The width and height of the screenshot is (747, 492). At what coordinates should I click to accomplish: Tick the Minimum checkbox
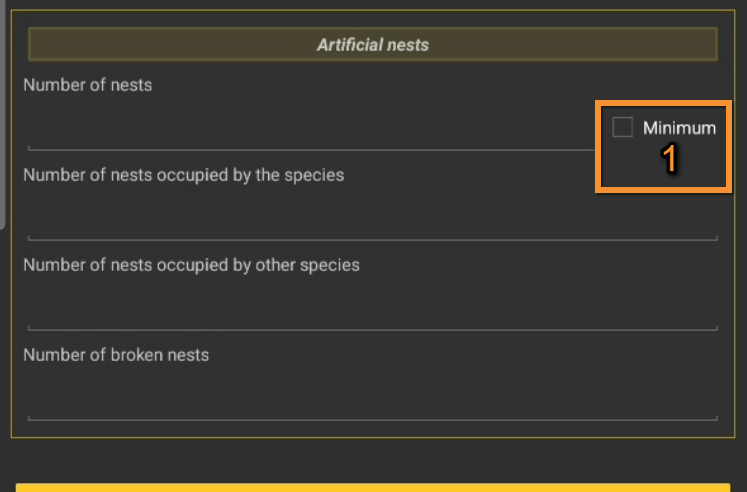tap(623, 128)
